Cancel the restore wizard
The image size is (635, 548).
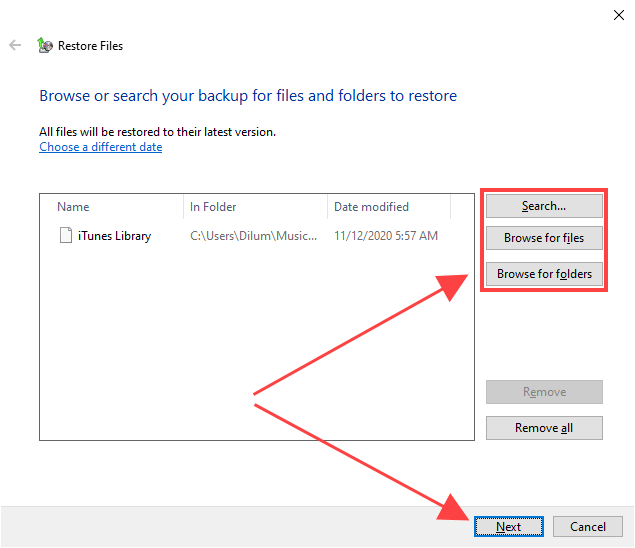click(x=588, y=526)
